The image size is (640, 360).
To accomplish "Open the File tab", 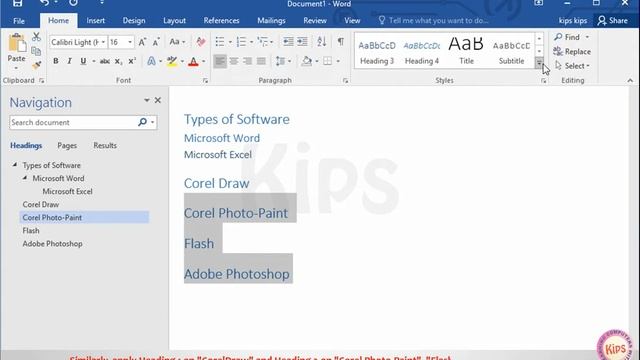I will pos(19,21).
